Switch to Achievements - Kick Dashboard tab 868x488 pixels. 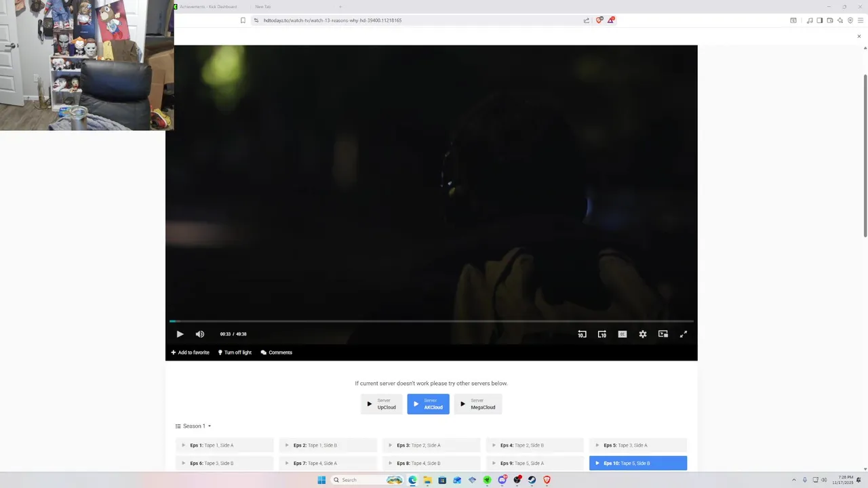(x=207, y=6)
